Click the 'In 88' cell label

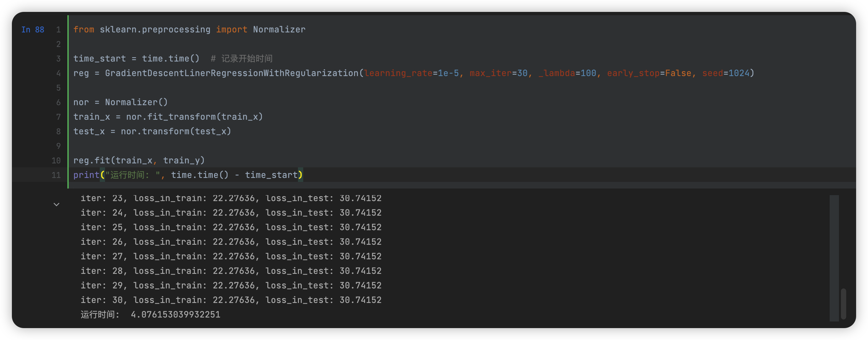click(x=33, y=30)
